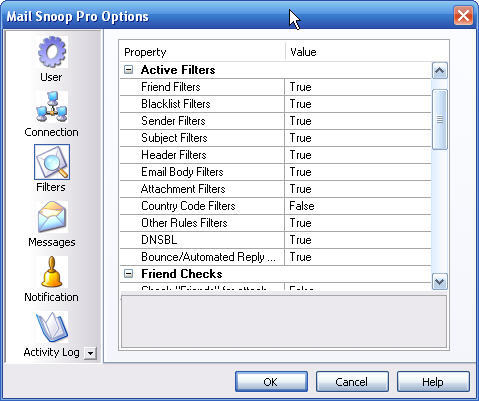Select the Blacklist Filters property row

(275, 104)
